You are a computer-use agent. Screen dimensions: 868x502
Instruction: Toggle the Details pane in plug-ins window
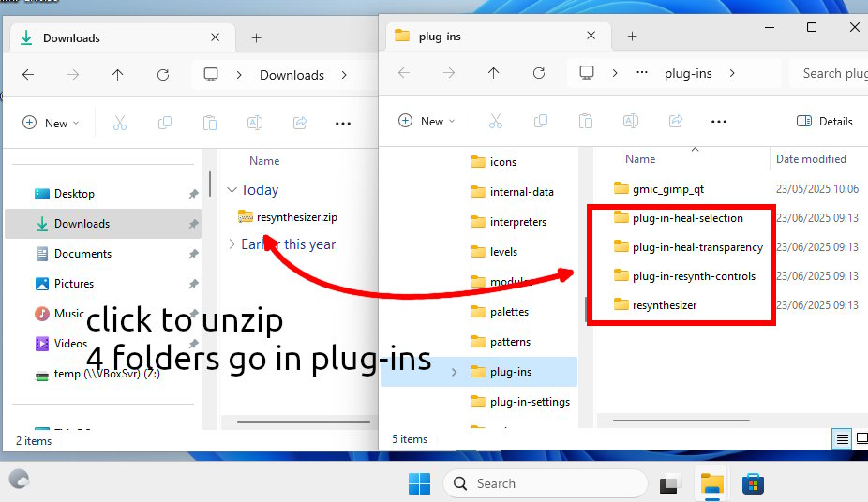(825, 121)
